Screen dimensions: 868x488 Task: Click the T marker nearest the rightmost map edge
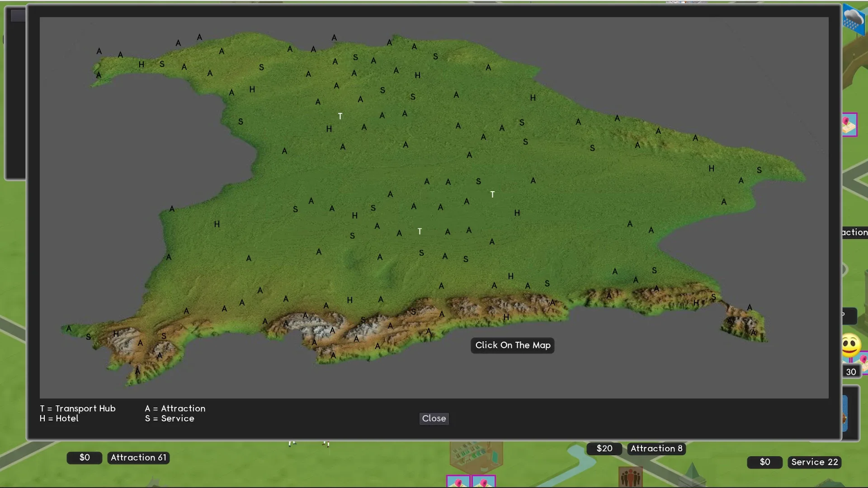click(492, 194)
